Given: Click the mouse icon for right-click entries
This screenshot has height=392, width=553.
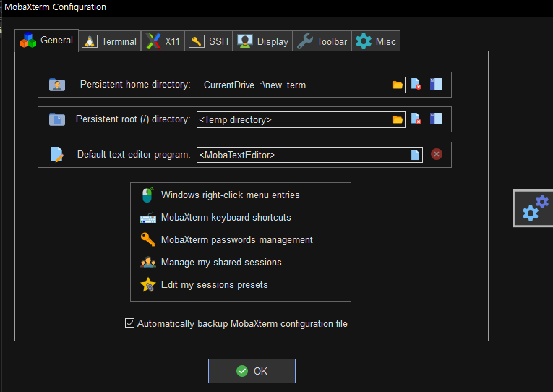Looking at the screenshot, I should point(147,195).
